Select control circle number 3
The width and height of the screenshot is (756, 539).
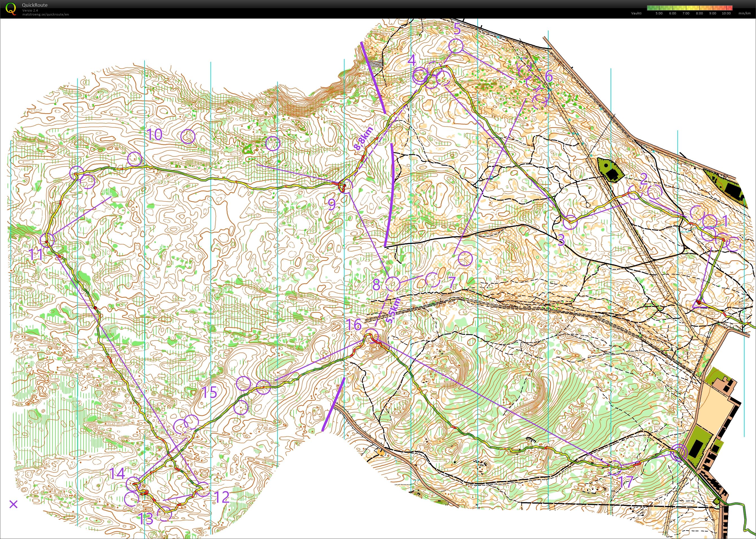click(570, 222)
